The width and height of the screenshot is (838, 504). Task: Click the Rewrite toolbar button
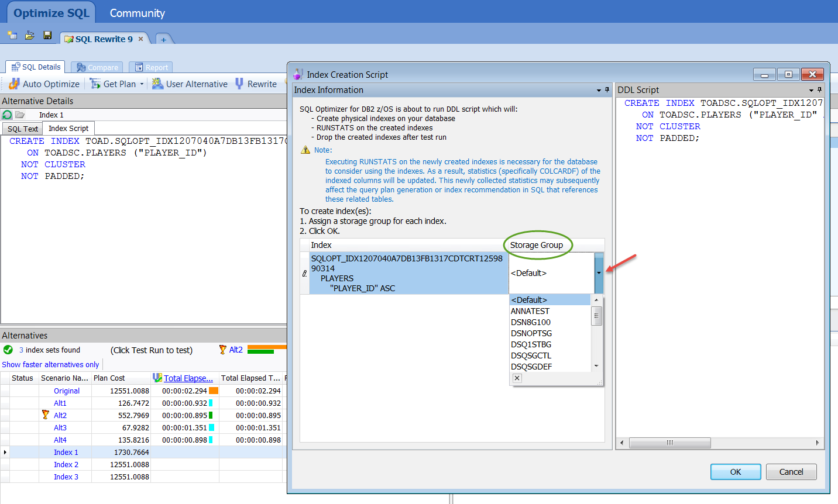(x=256, y=84)
